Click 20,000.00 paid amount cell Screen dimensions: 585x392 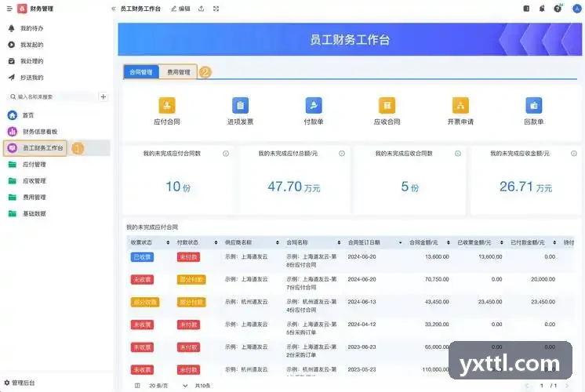click(x=543, y=279)
